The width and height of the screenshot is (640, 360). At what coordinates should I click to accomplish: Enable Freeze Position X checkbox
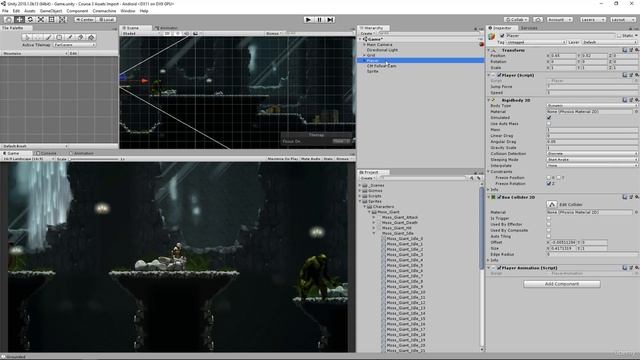pyautogui.click(x=549, y=178)
